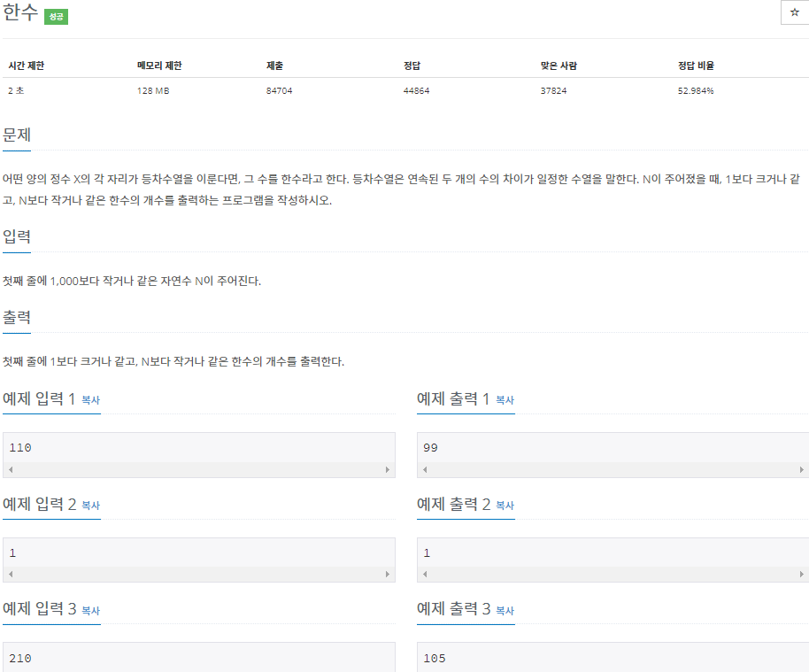809x672 pixels.
Task: Click the 메모리 제한 column header
Action: pyautogui.click(x=159, y=66)
